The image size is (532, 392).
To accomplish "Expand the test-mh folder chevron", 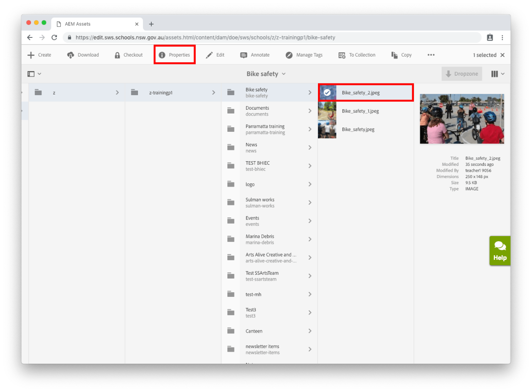I will point(310,294).
